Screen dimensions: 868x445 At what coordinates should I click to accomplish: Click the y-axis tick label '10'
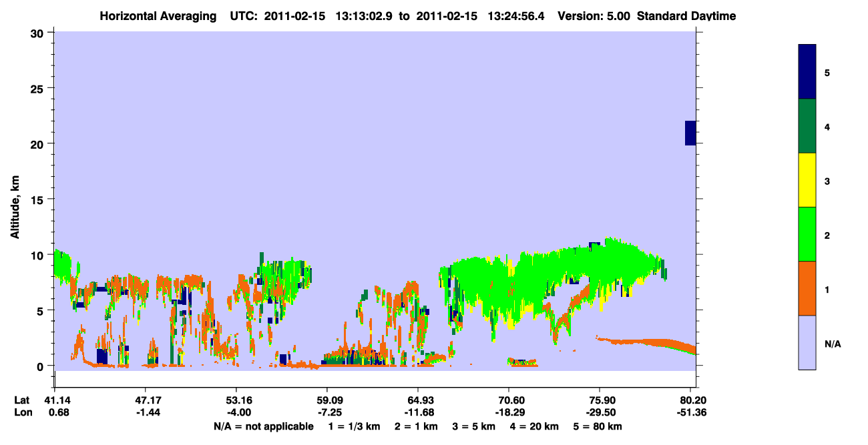38,255
